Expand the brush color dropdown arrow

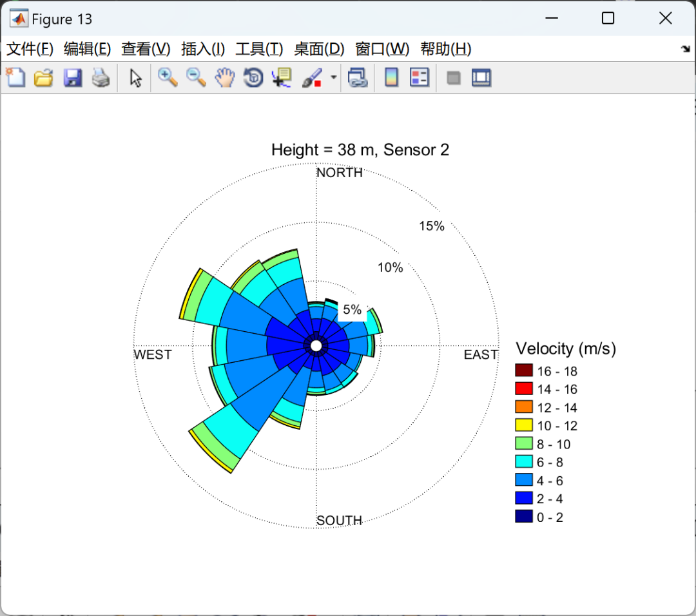pyautogui.click(x=333, y=78)
